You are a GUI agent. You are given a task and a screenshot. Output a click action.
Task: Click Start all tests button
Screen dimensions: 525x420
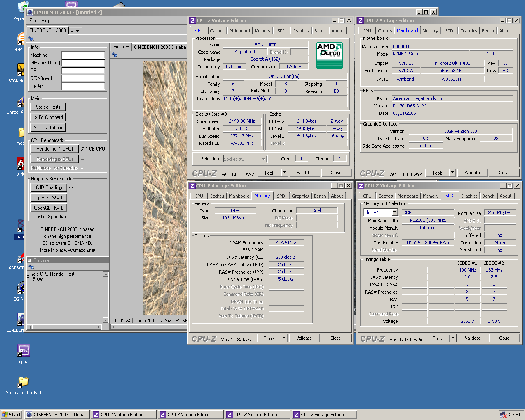(48, 107)
